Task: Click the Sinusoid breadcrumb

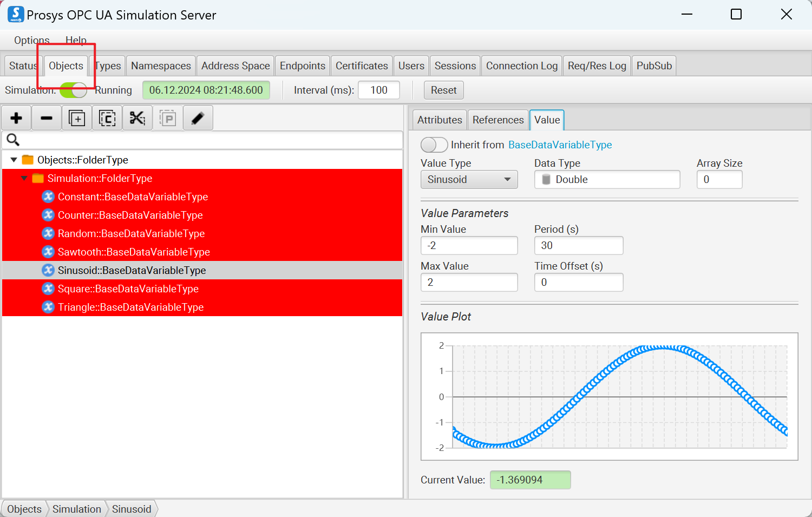Action: coord(132,509)
